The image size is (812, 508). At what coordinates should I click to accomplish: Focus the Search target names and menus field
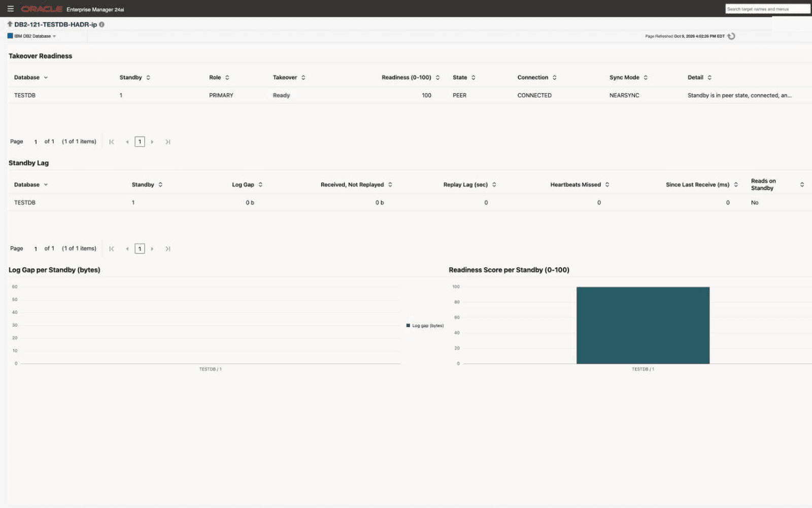pyautogui.click(x=767, y=9)
